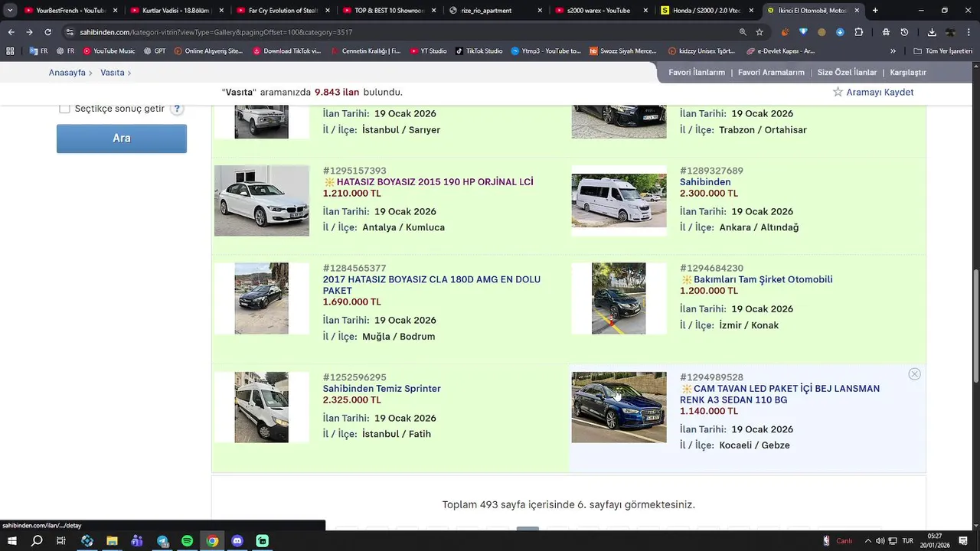
Task: Click the white Sprinter minibus thumbnail in Fatih listing
Action: (262, 407)
